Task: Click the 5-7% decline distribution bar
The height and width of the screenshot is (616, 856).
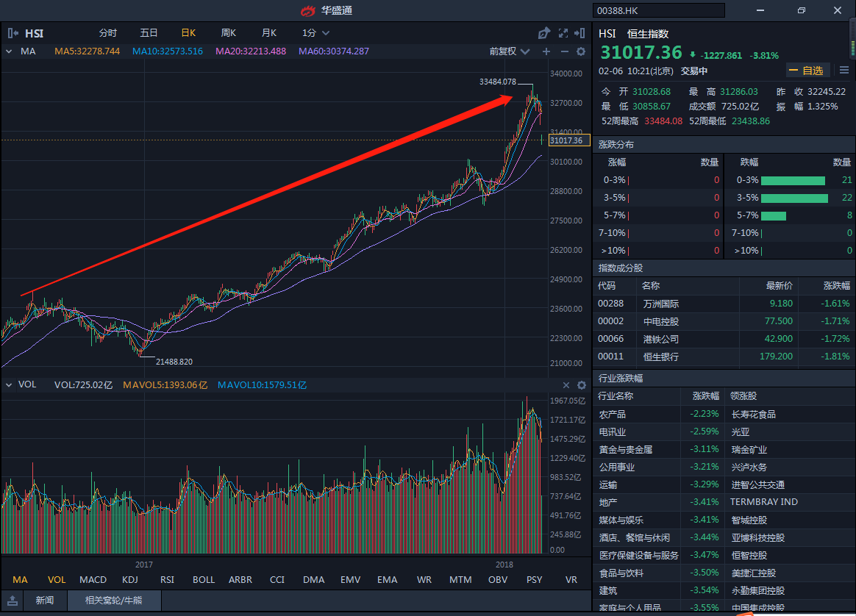Action: 774,216
